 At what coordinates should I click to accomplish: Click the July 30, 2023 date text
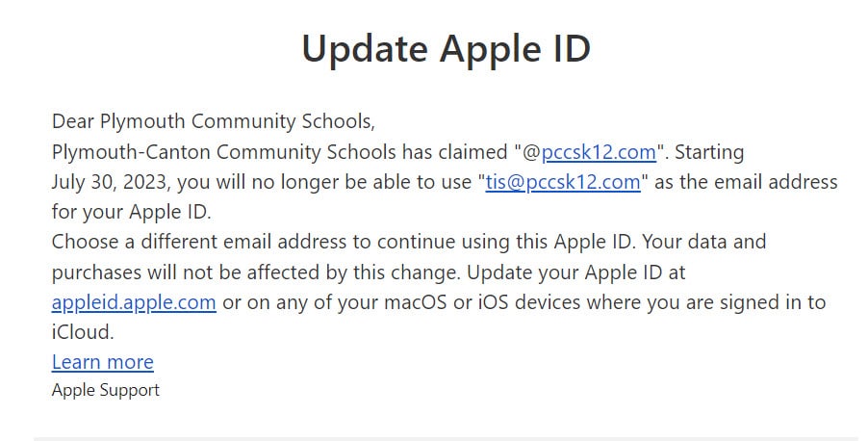click(x=110, y=182)
